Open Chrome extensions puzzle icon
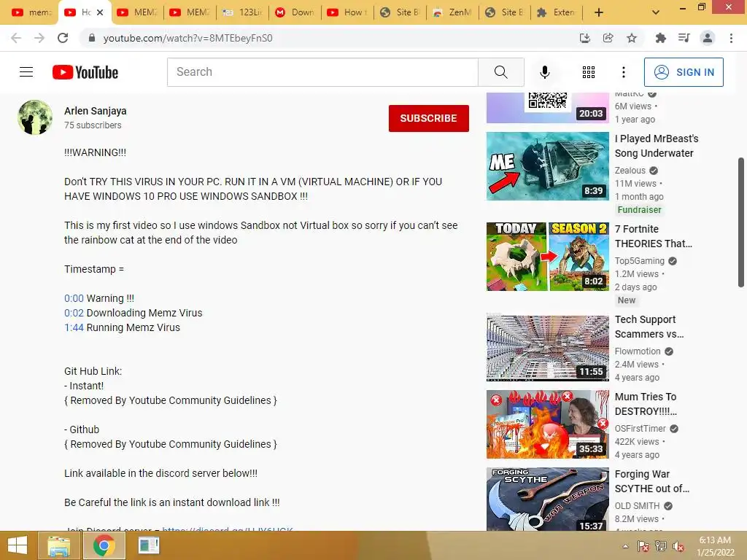Image resolution: width=747 pixels, height=560 pixels. [660, 38]
